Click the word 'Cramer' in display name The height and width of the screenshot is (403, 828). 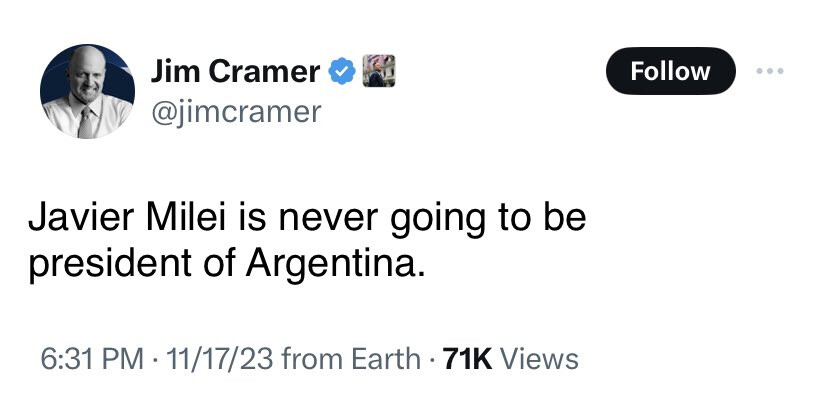click(264, 71)
